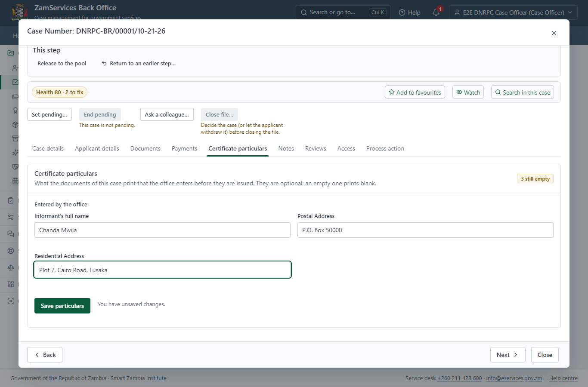Viewport: 588px width, 387px height.
Task: Open the Set pending… options
Action: pos(50,114)
